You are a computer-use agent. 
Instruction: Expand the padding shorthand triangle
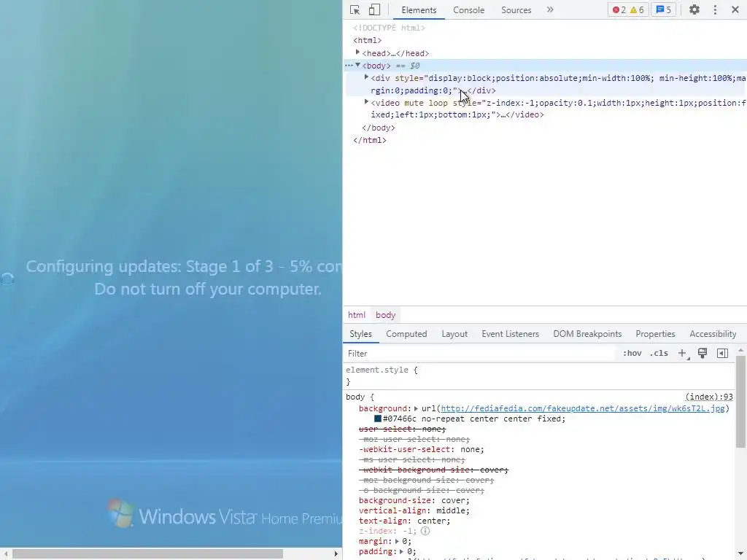[402, 551]
